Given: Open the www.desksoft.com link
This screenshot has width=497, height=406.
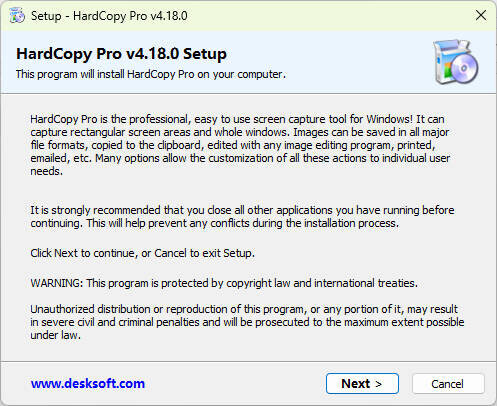Looking at the screenshot, I should [x=88, y=384].
